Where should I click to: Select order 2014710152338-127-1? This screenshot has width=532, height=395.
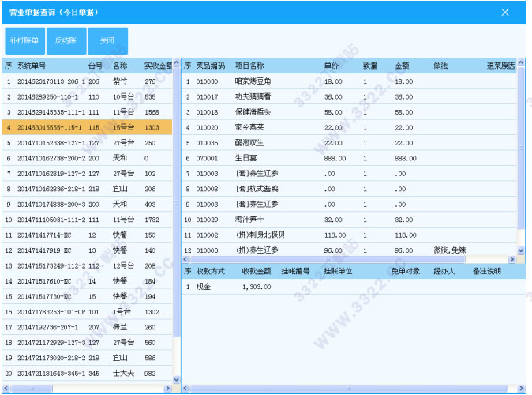point(88,143)
